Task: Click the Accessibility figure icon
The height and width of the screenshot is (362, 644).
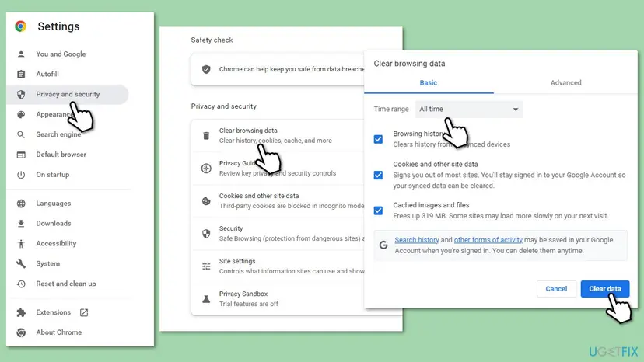Action: click(21, 244)
